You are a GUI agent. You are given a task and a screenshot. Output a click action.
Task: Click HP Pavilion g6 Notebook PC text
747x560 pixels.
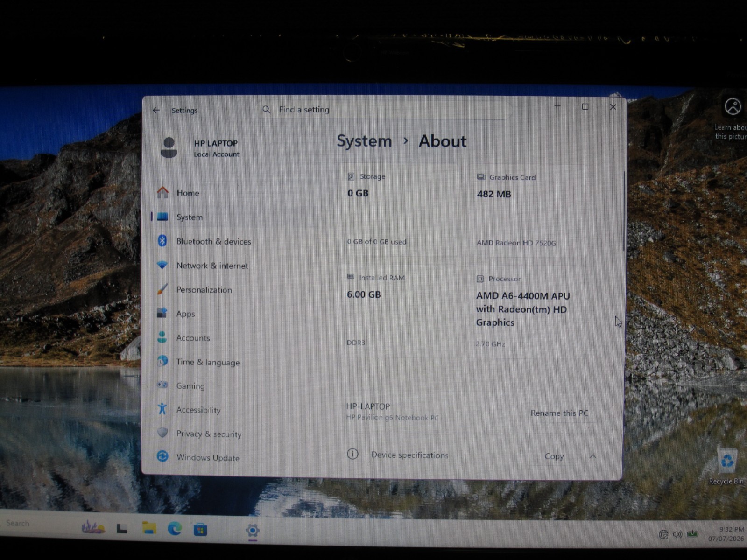392,418
